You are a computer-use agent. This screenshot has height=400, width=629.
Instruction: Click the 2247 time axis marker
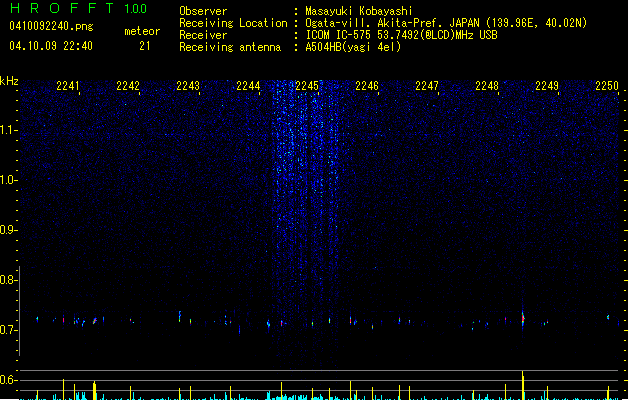click(427, 86)
